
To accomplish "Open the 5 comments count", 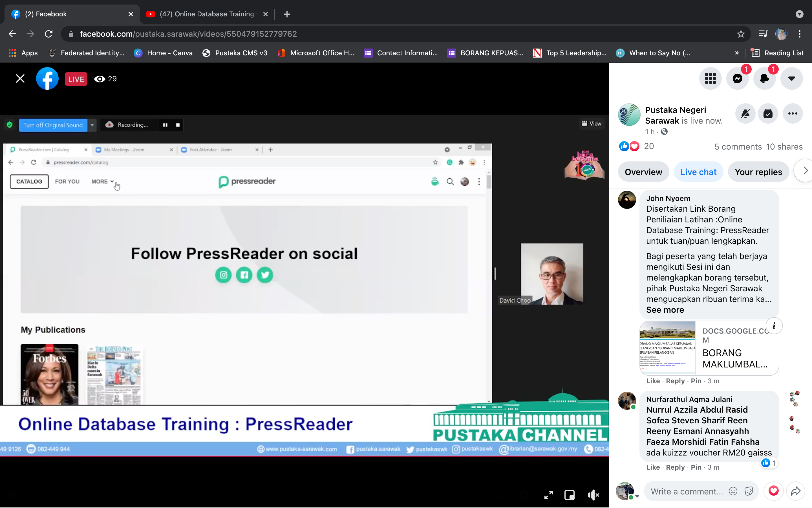I will point(738,147).
